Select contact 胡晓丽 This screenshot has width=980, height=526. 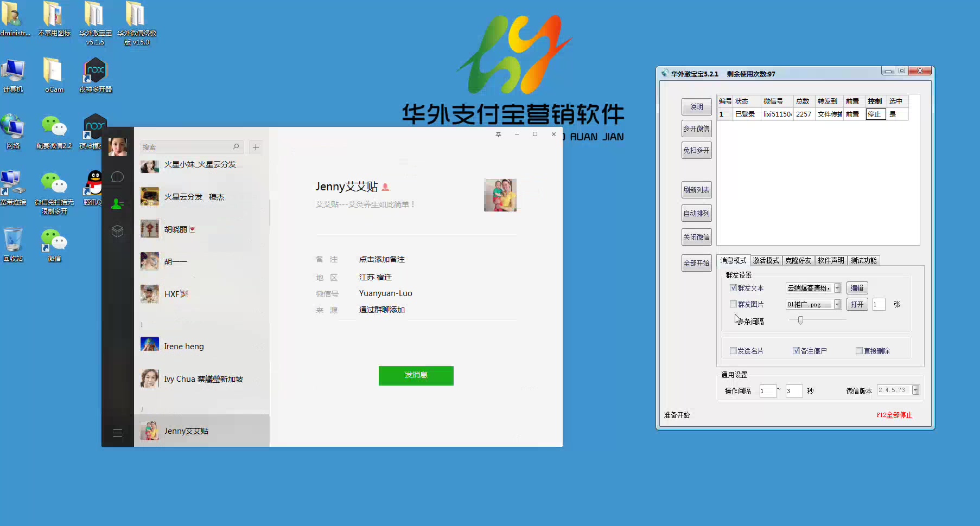click(202, 229)
